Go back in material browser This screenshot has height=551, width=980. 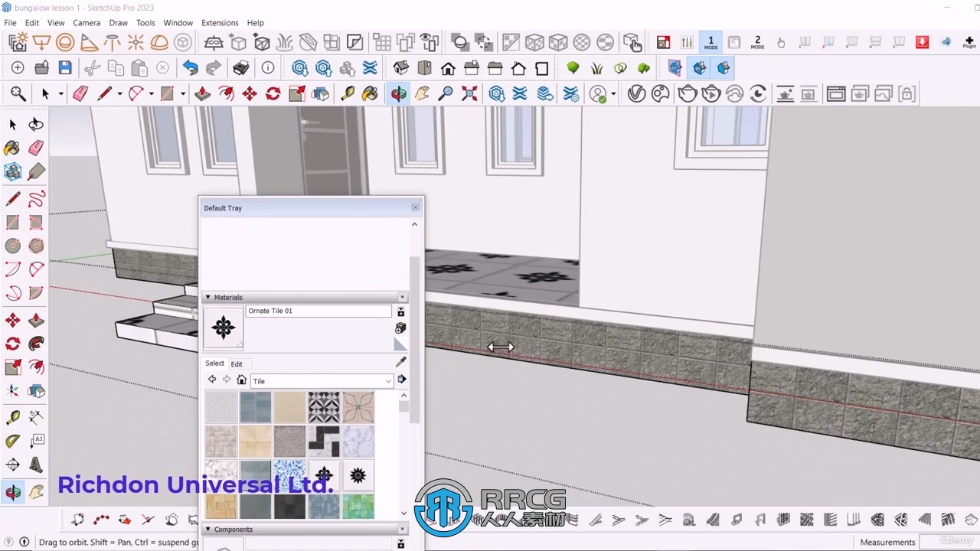click(212, 380)
